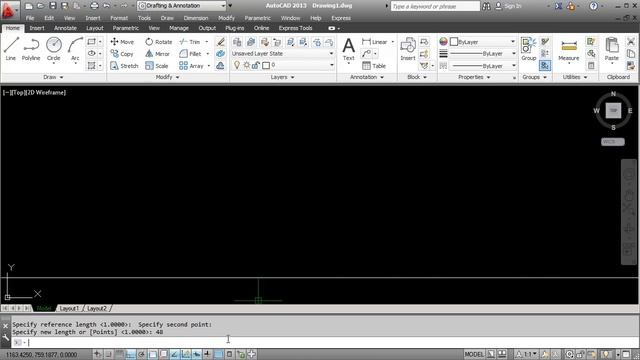
Task: Toggle Snap Mode in status bar
Action: point(108,354)
